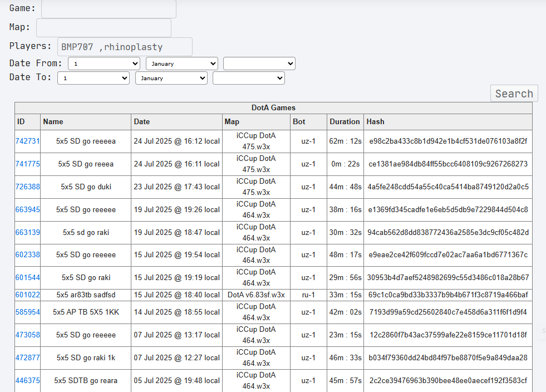Click hash starting with b034f79360
Screen dimensions: 546x392
click(x=448, y=357)
